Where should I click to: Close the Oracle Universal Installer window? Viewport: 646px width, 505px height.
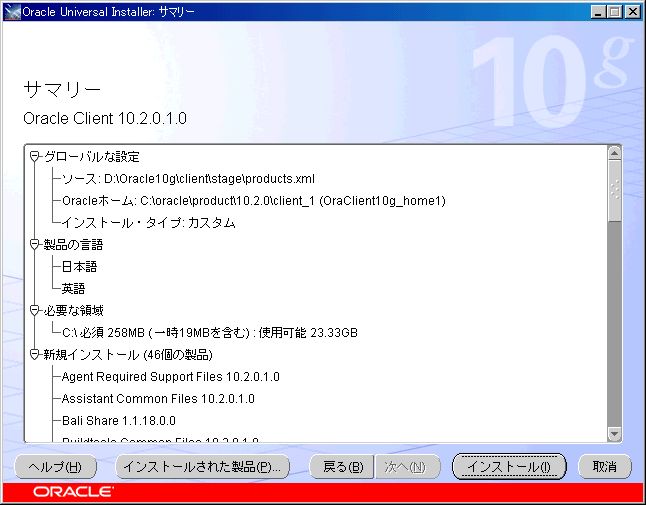[x=633, y=12]
